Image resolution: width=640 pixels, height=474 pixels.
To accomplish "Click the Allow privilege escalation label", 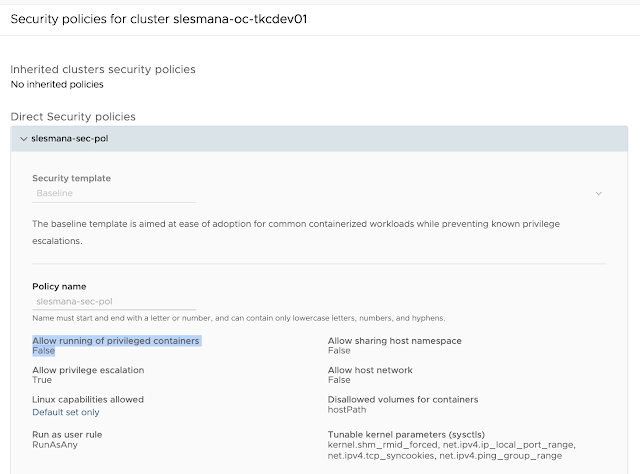I will (x=91, y=370).
